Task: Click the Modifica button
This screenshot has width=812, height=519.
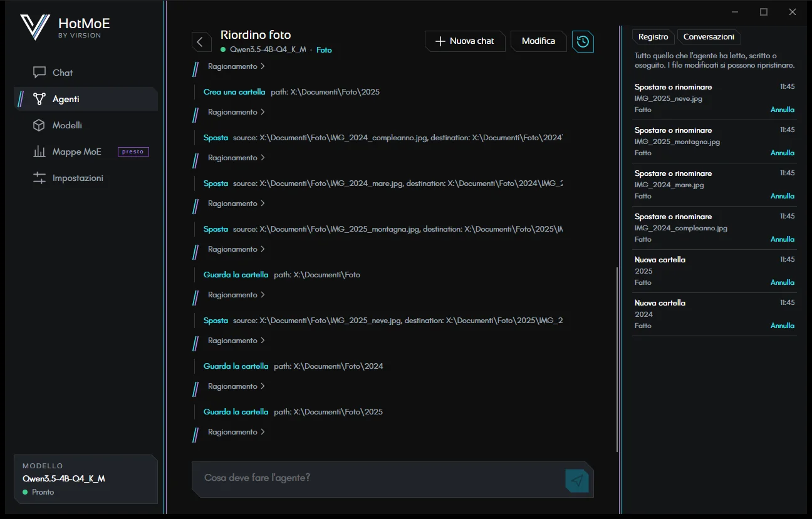Action: click(x=538, y=41)
